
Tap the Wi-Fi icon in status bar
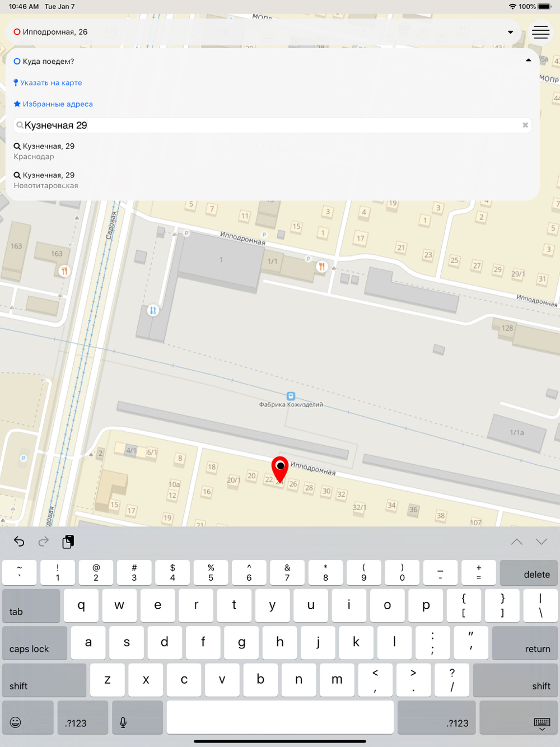pos(512,7)
